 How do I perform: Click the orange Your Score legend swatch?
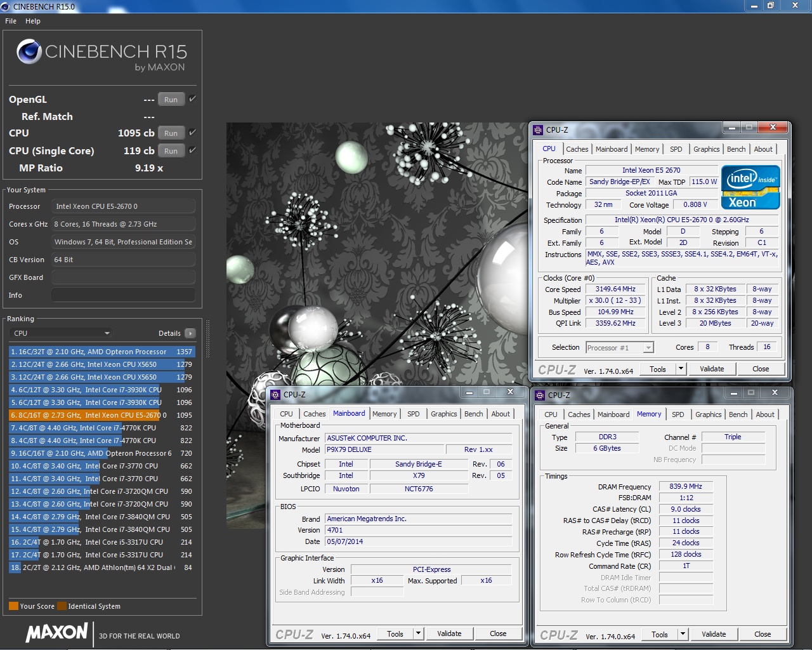pos(13,606)
